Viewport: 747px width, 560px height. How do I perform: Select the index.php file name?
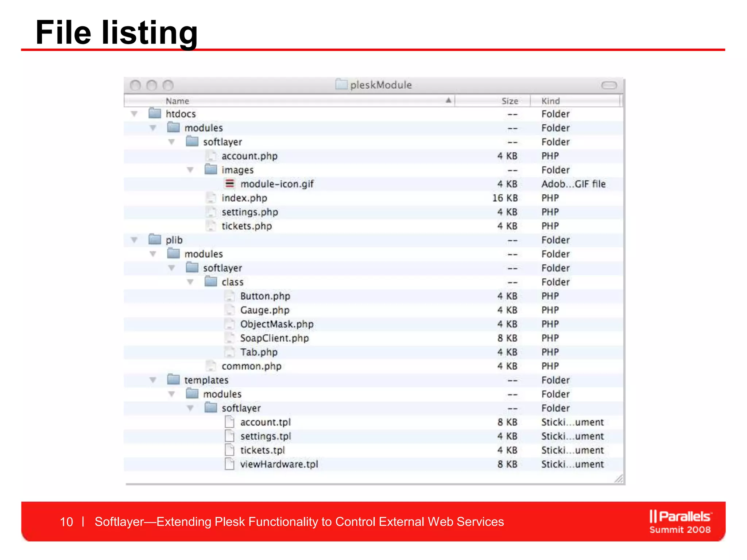tap(244, 198)
